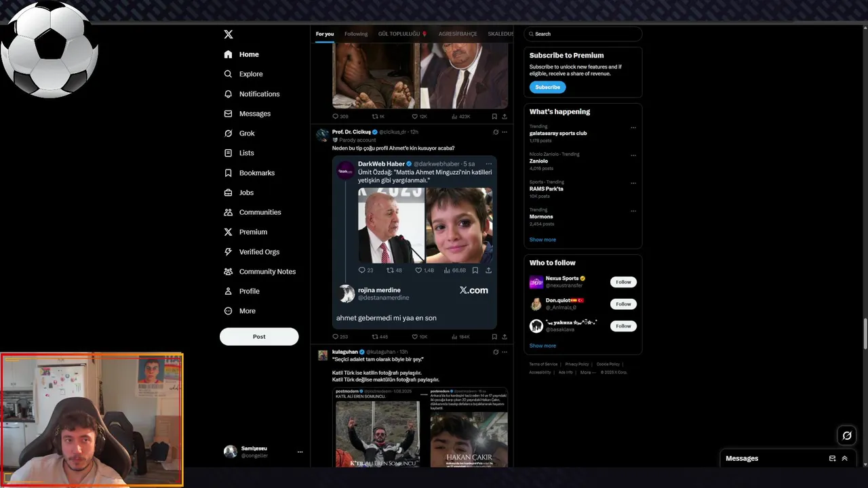
Task: Click the floating Grok button at bottom right
Action: tap(847, 436)
